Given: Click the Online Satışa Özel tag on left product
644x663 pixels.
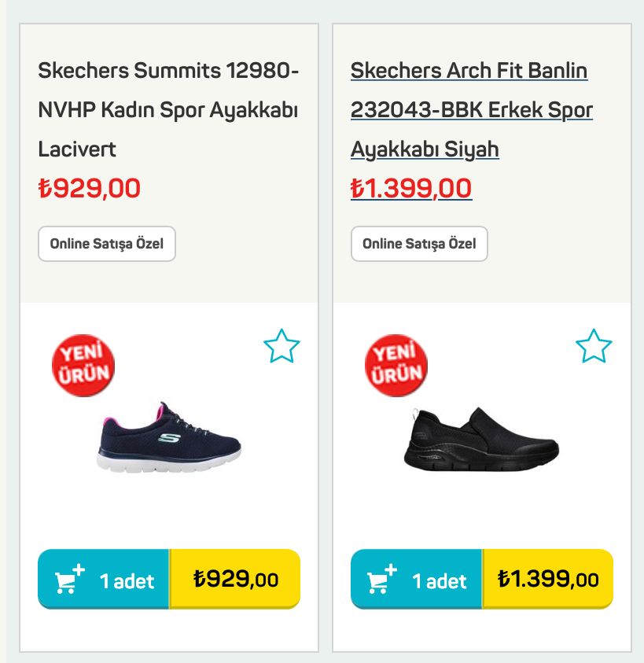Looking at the screenshot, I should coord(106,244).
